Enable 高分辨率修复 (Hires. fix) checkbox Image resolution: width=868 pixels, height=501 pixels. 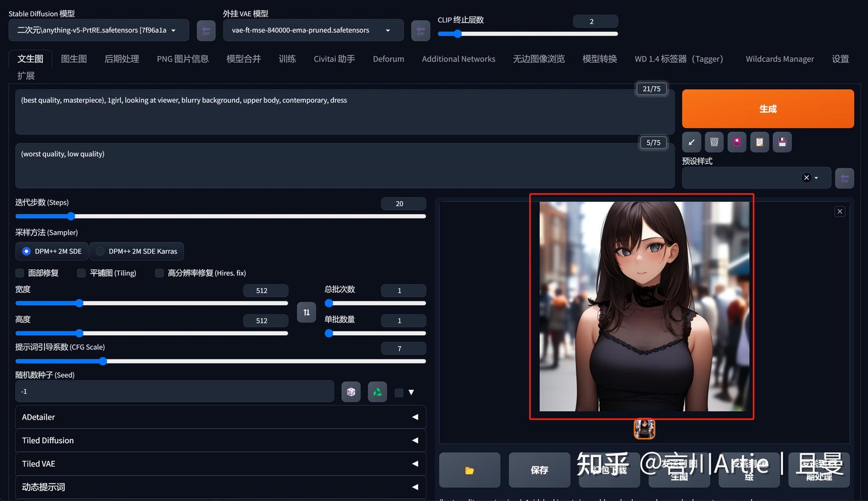click(159, 273)
